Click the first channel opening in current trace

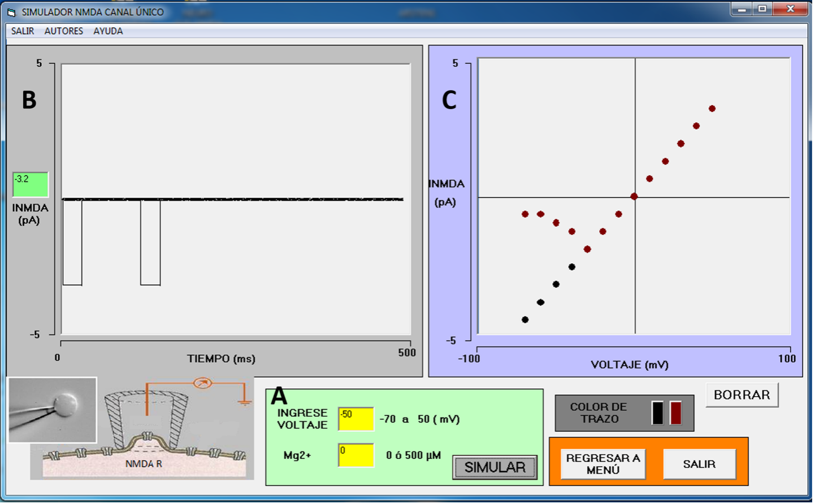tap(72, 243)
